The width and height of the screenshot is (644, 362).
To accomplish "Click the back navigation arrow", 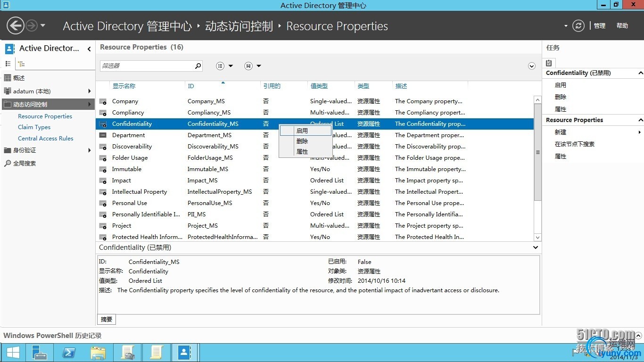I will pos(16,25).
